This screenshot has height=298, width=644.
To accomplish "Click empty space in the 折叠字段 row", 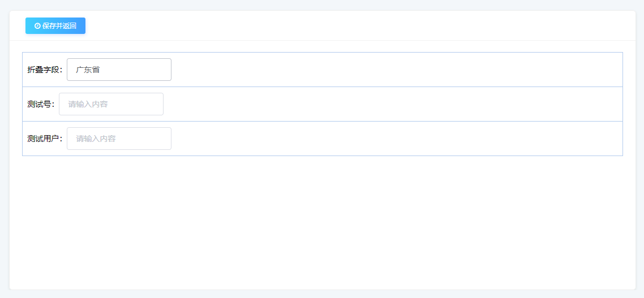I will coord(396,70).
